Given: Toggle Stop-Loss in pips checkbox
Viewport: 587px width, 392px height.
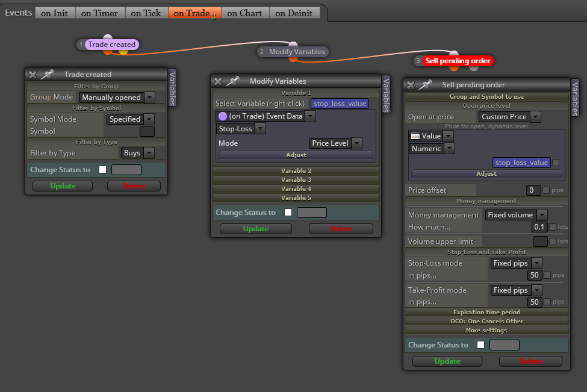Looking at the screenshot, I should coord(547,275).
